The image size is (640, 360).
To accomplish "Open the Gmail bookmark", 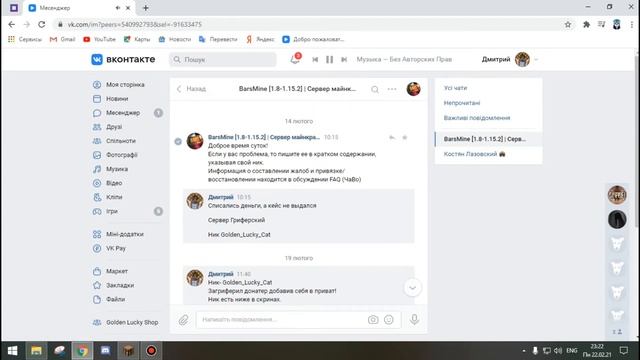I will click(62, 39).
